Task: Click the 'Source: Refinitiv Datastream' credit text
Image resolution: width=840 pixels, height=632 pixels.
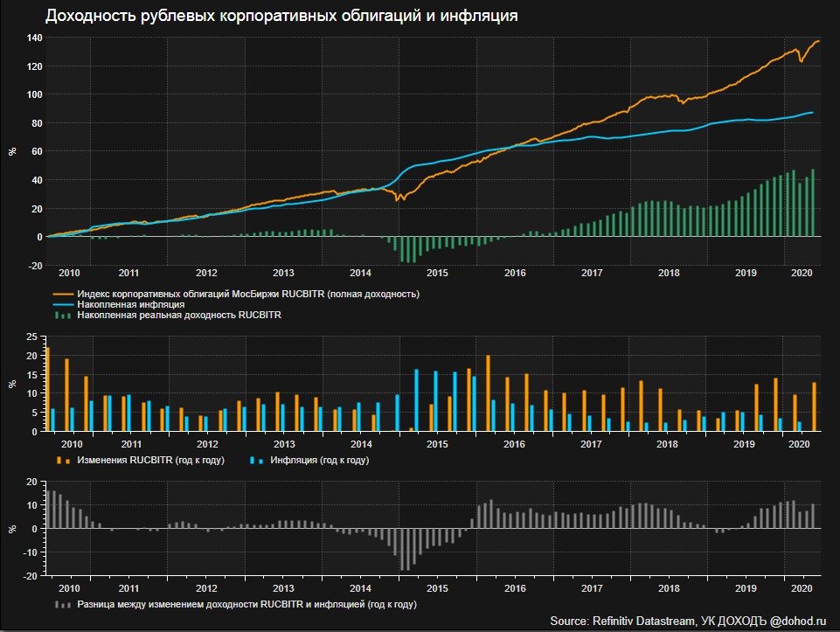Action: click(x=622, y=622)
